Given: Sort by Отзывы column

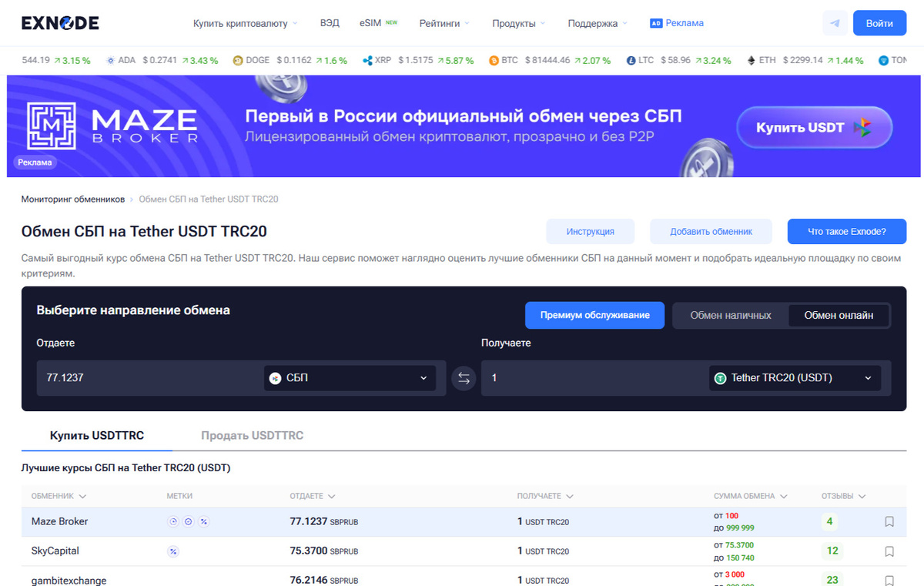Looking at the screenshot, I should pos(843,496).
